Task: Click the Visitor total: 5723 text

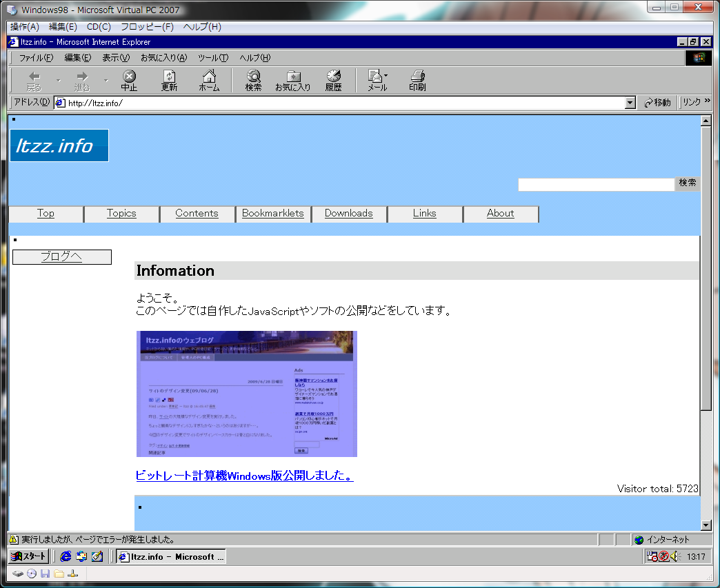Action: point(657,489)
